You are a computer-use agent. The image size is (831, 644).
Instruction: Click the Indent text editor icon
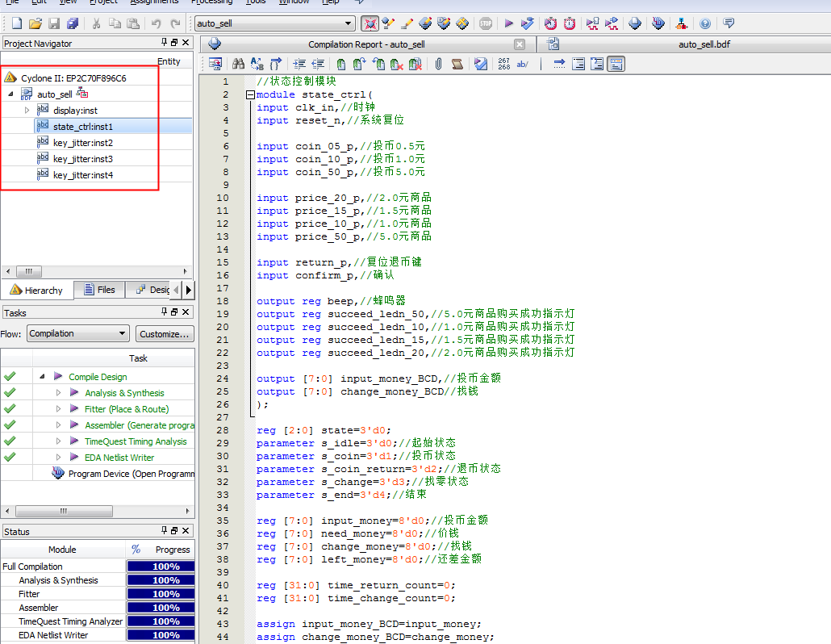tap(299, 62)
